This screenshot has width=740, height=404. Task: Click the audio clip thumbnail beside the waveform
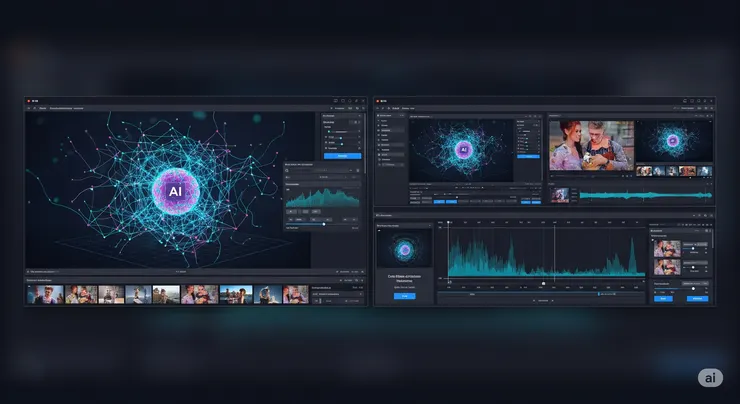pos(560,195)
